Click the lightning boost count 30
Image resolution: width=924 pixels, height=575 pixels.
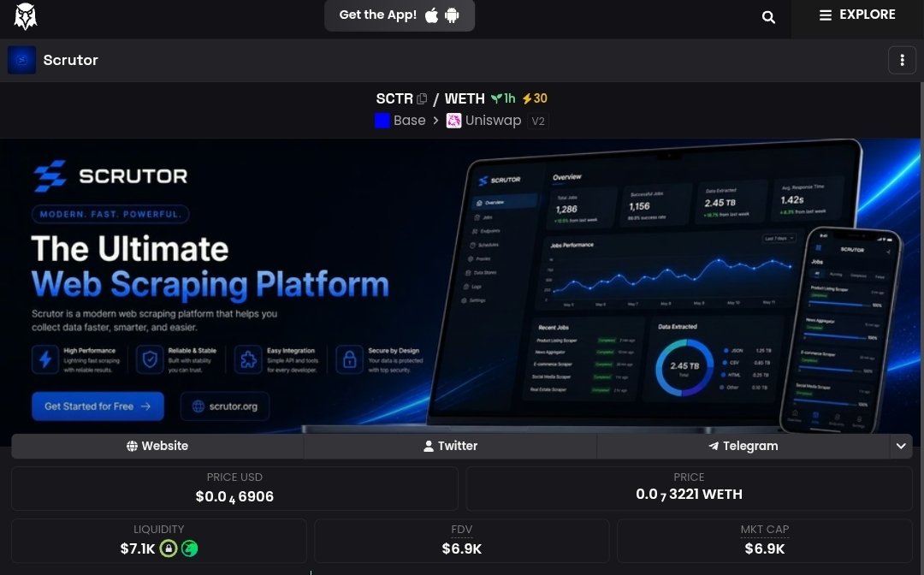pos(535,98)
